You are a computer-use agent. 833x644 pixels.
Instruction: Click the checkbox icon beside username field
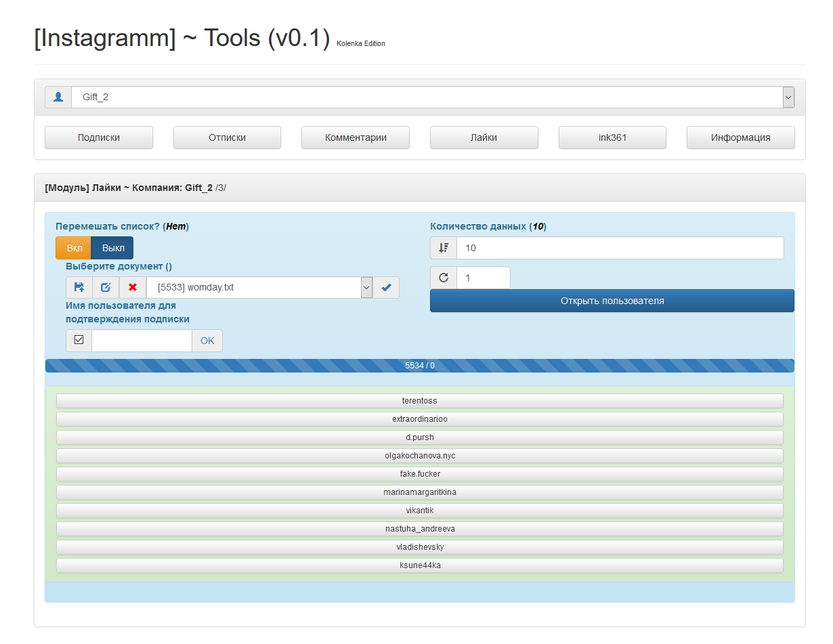pyautogui.click(x=79, y=341)
